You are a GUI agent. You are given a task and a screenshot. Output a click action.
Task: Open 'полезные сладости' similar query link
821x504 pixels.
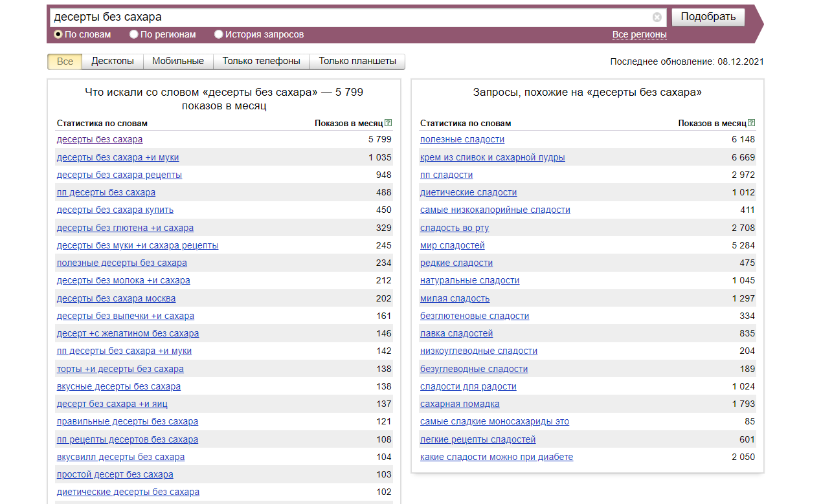coord(462,139)
